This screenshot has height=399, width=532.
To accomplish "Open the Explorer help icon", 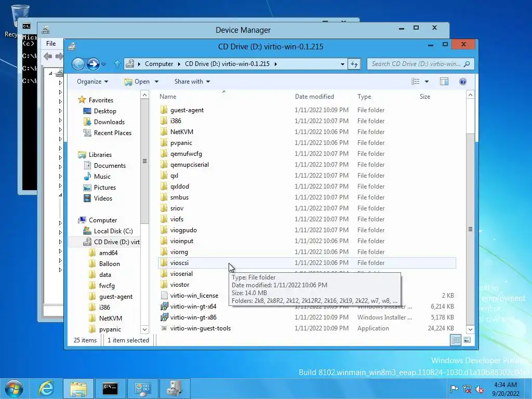I will pos(463,82).
